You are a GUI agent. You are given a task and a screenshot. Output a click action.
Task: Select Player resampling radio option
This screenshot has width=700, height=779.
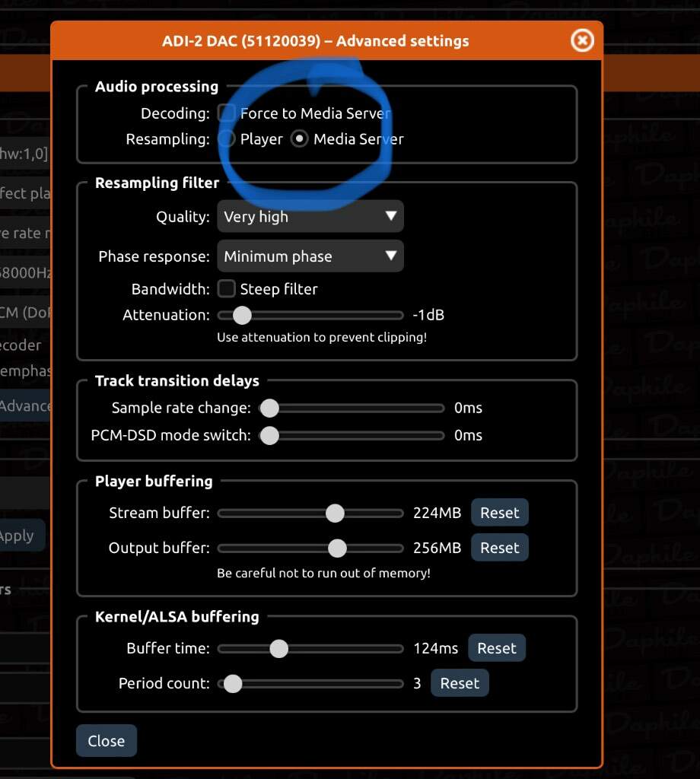[227, 138]
